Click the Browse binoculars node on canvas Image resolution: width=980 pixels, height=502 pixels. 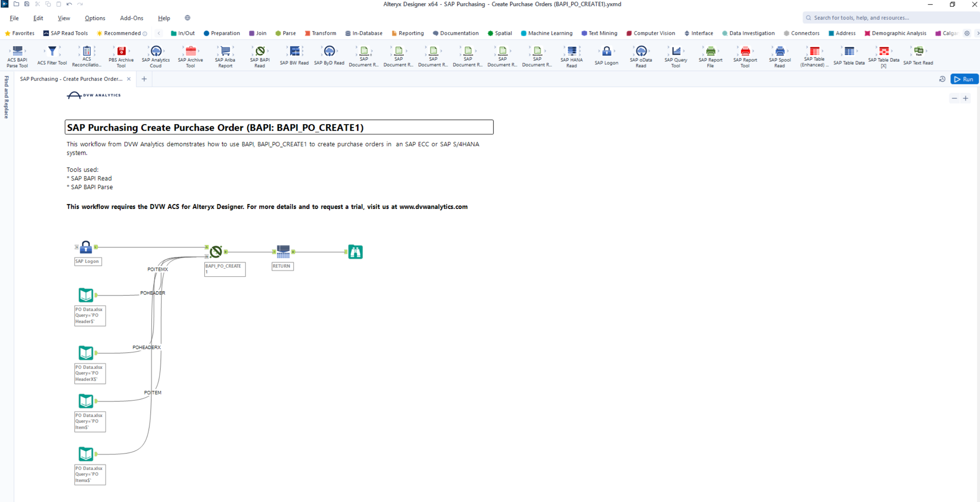point(355,252)
